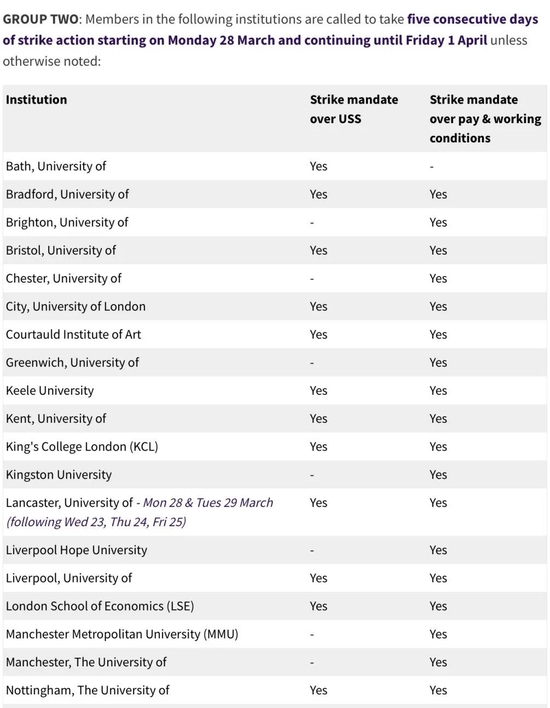Select Liverpool Hope University row
Image resolution: width=550 pixels, height=708 pixels.
[275, 550]
